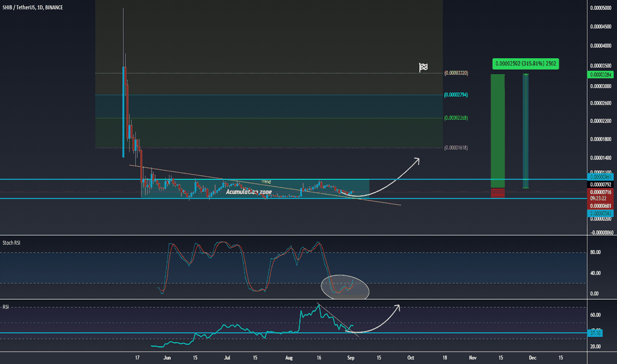Click 0.00001400 on the price scale
This screenshot has width=617, height=364.
pyautogui.click(x=601, y=158)
